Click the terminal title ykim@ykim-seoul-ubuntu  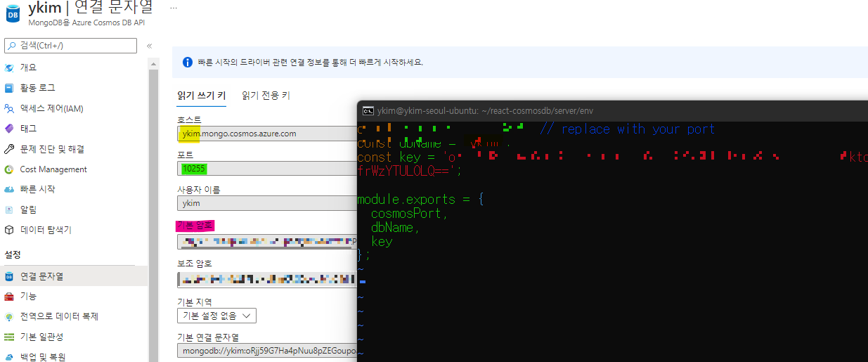coord(486,110)
